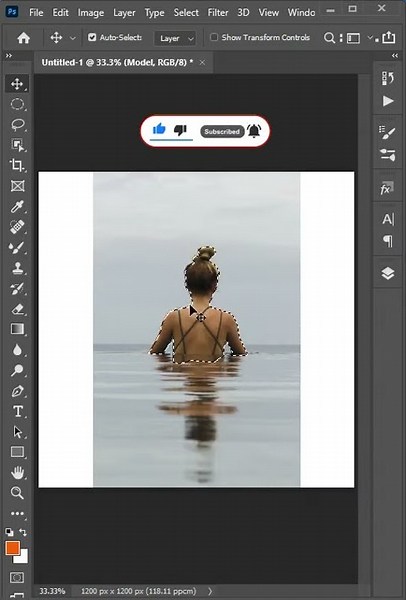Select the Zoom tool

[x=17, y=493]
